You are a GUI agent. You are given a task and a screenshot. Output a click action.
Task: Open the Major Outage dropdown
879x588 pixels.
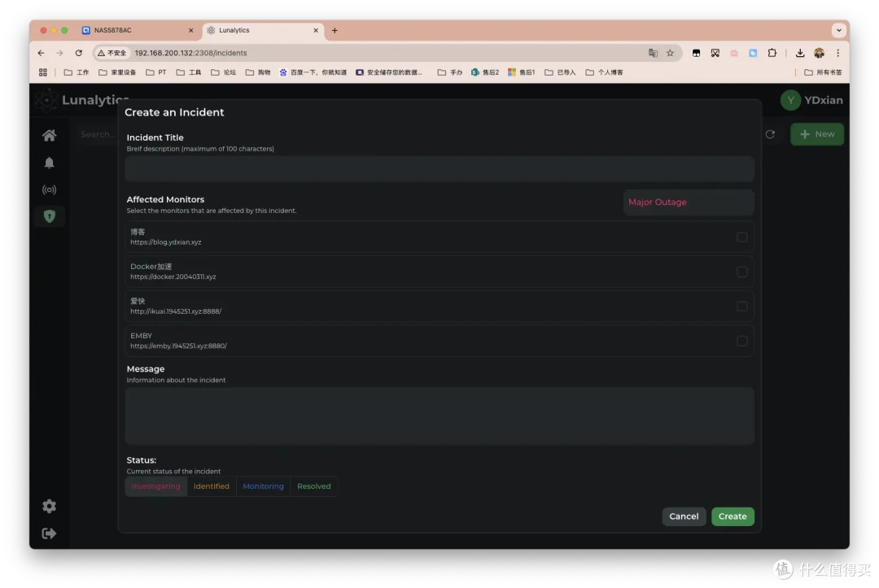point(689,203)
